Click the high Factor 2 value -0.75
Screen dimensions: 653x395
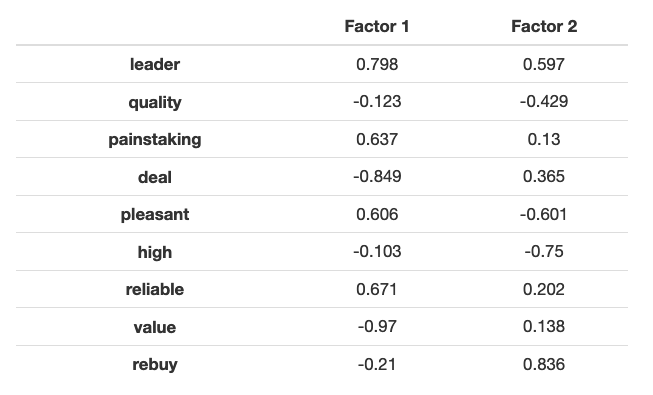(x=544, y=252)
